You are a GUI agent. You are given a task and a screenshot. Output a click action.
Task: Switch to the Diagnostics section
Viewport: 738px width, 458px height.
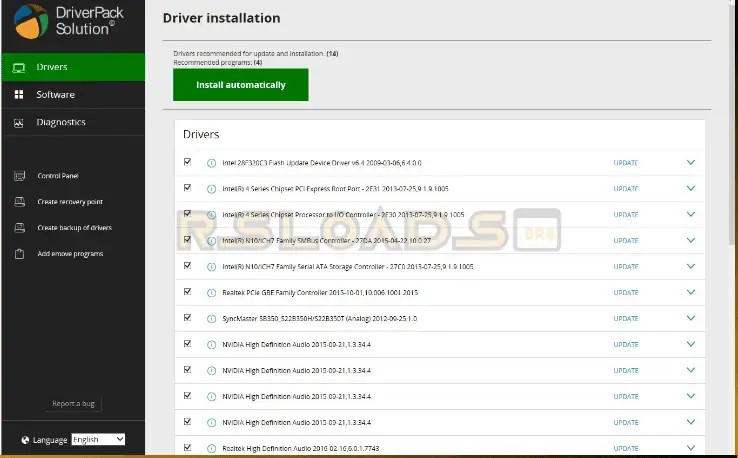[73, 122]
